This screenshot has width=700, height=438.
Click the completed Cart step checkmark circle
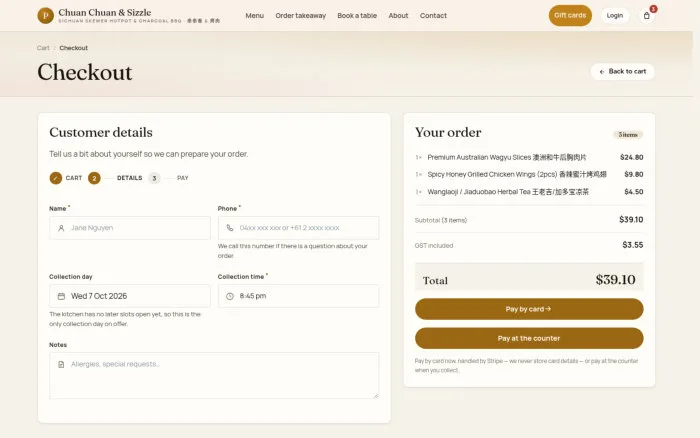56,178
